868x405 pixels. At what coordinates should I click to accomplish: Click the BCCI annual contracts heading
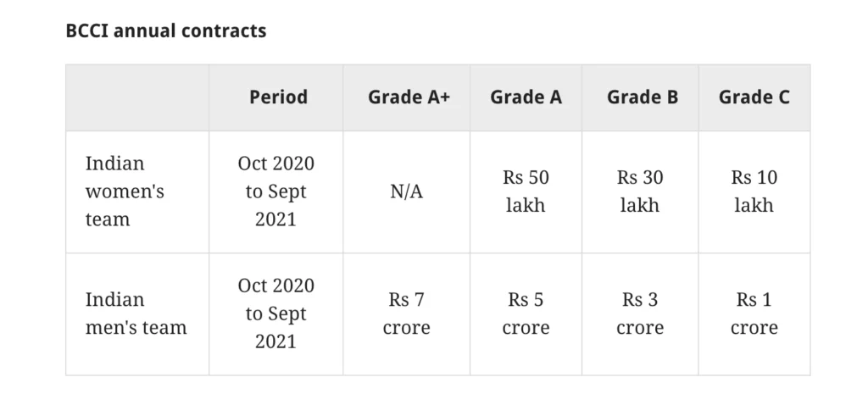tap(166, 31)
